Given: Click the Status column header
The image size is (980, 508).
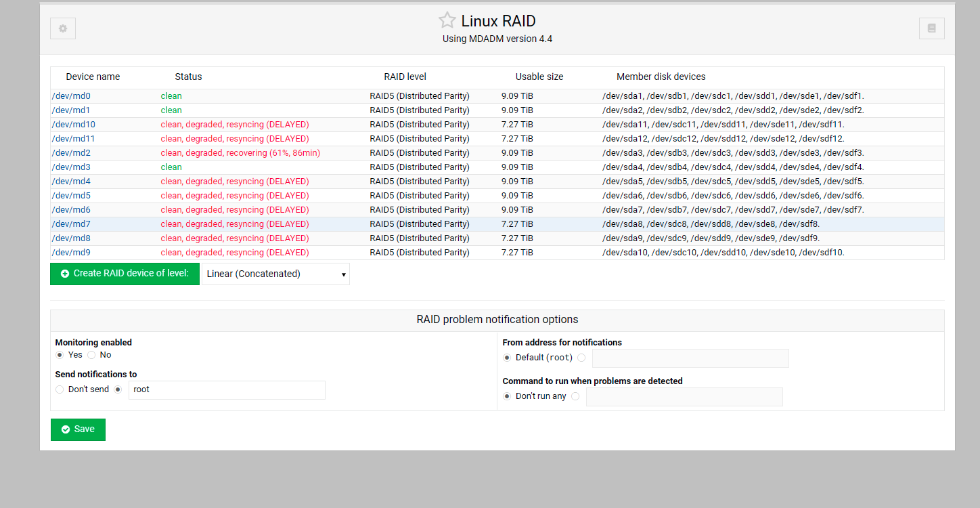Looking at the screenshot, I should (188, 77).
